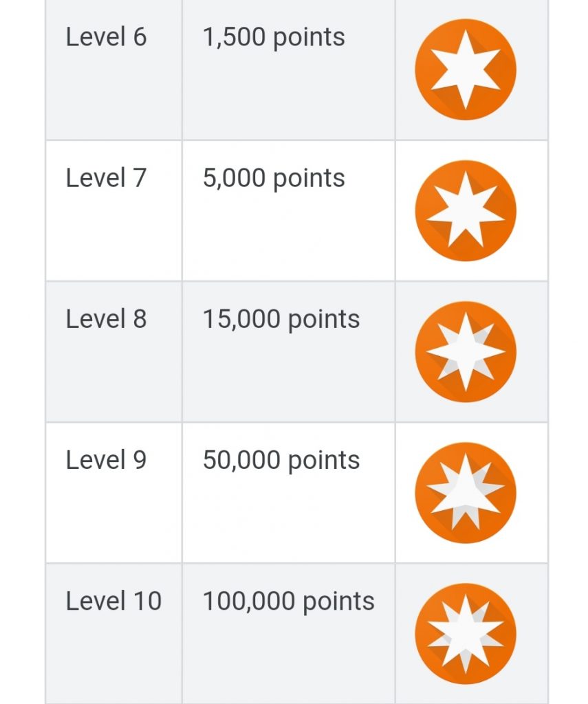Tap the seven-point star in Level 7 badge
Screen dimensions: 588x704
coord(466,210)
